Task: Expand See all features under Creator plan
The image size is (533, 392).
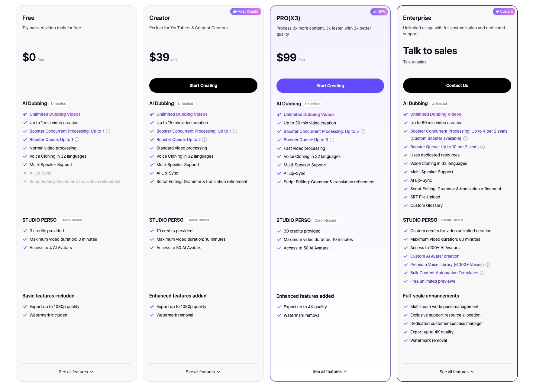Action: [x=203, y=372]
